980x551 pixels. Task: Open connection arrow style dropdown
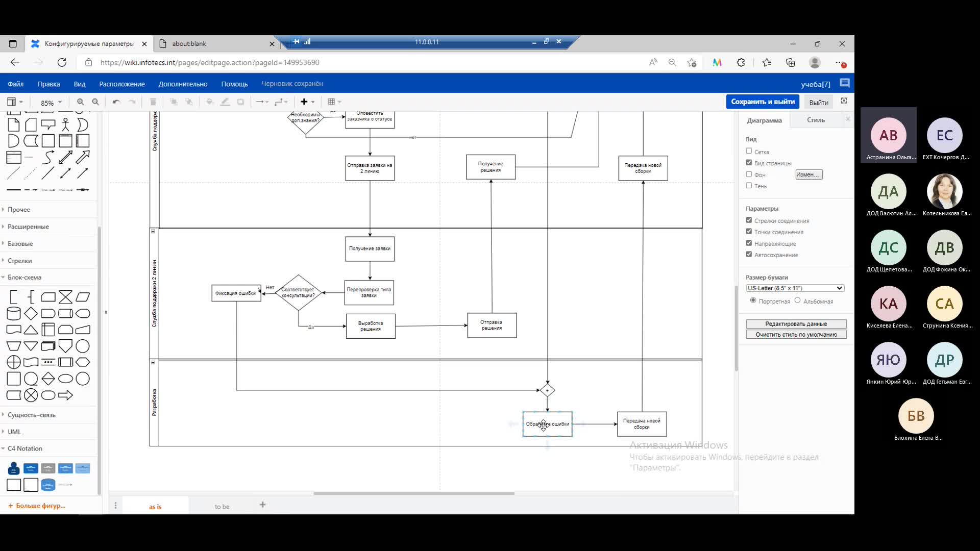(262, 102)
